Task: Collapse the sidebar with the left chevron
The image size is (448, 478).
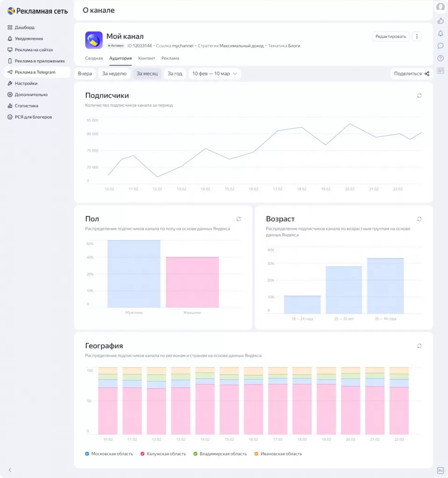Action: pyautogui.click(x=10, y=470)
